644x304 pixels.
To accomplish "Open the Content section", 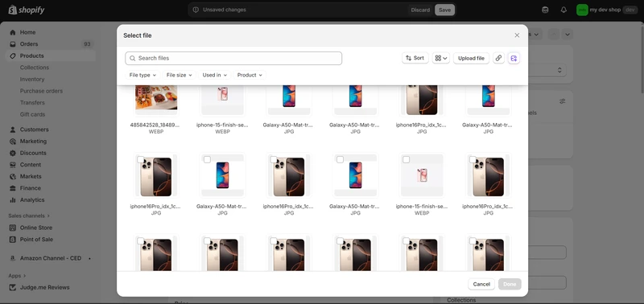I will [x=31, y=165].
